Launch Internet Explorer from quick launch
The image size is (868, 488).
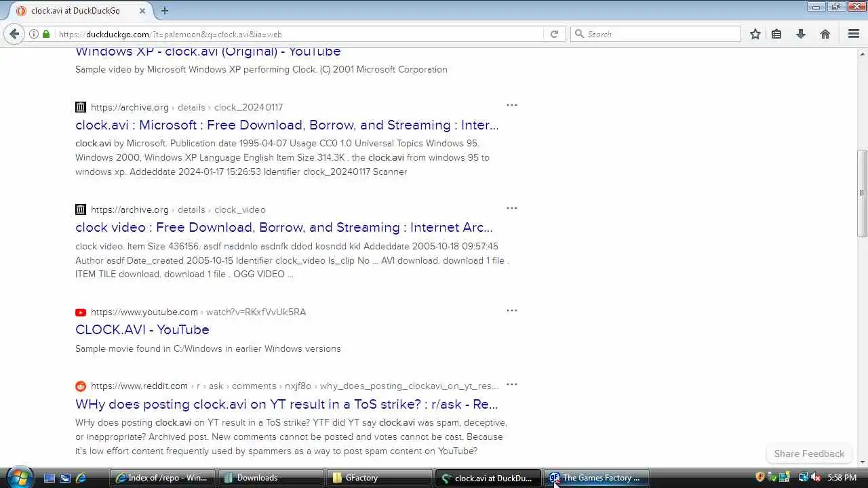[81, 478]
